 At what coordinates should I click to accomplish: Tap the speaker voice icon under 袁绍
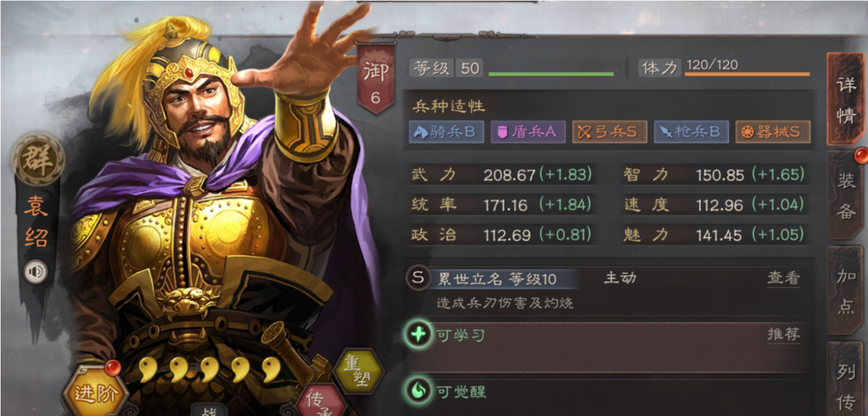[36, 271]
